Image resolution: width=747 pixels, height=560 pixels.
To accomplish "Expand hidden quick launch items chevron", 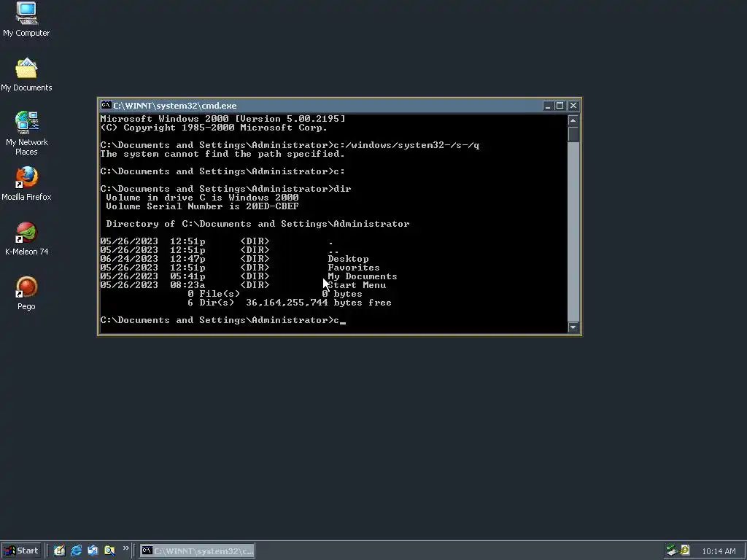I will click(125, 548).
